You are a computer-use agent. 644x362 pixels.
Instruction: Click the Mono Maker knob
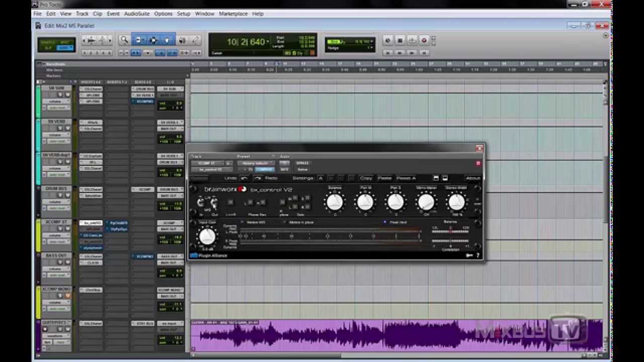click(426, 202)
